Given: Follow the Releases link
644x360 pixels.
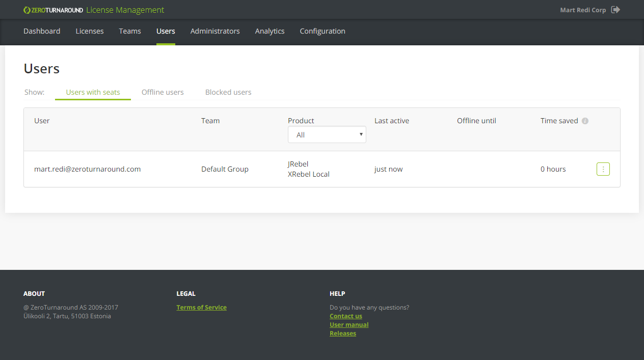Looking at the screenshot, I should pos(343,334).
